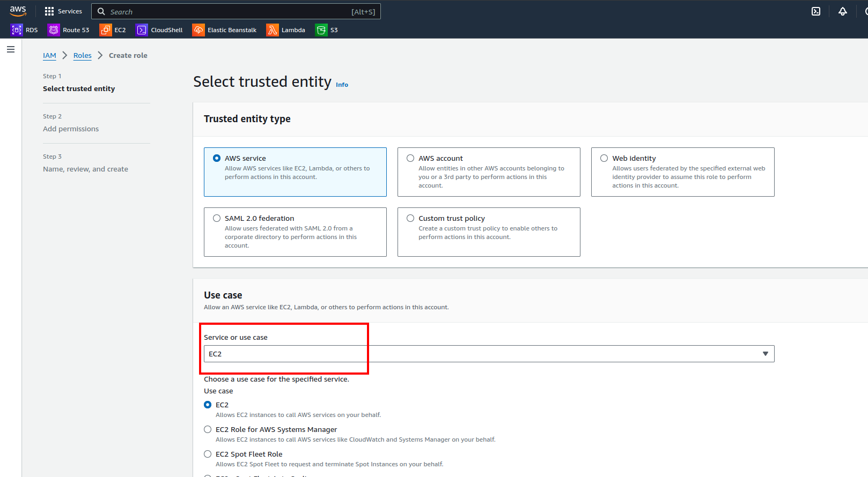Open the RDS shortcut icon

[17, 30]
